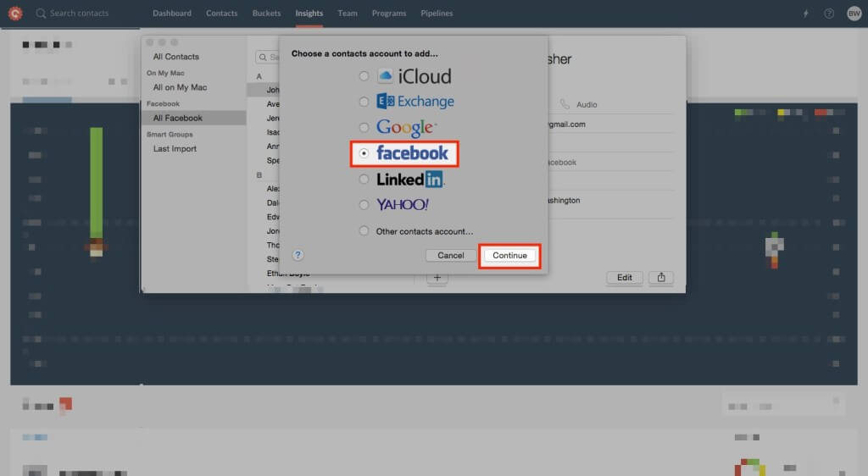
Task: Click the Cancel button in dialog
Action: [450, 256]
